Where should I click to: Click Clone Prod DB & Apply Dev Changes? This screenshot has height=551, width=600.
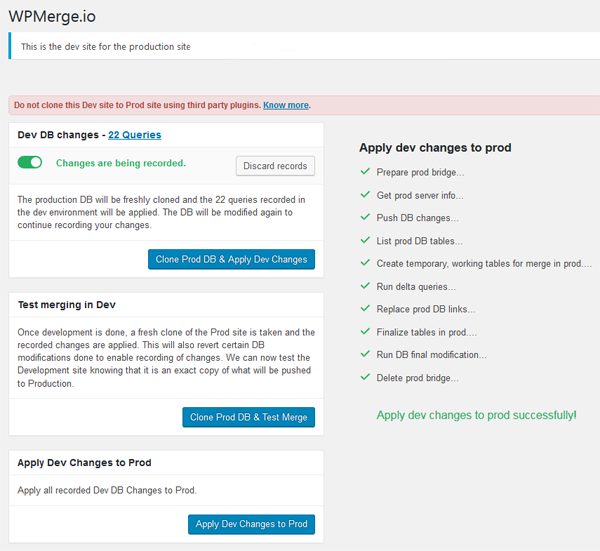(231, 259)
